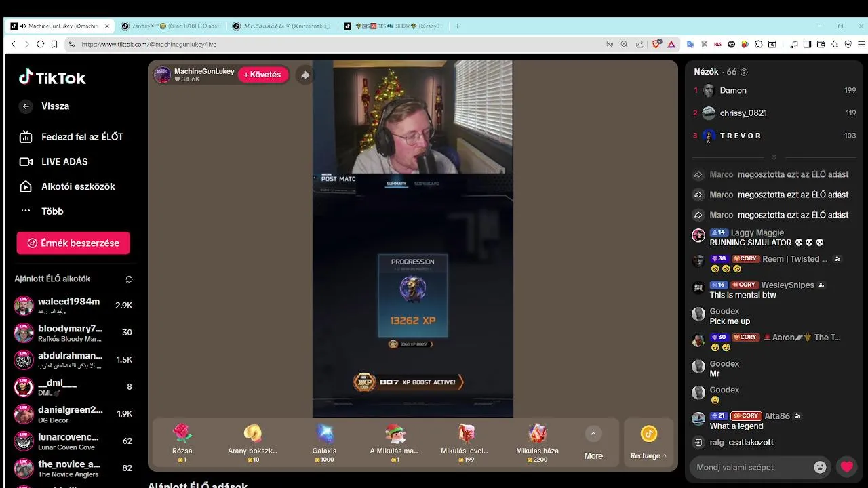This screenshot has height=488, width=868.
Task: Open the emoji picker in chat
Action: click(820, 467)
